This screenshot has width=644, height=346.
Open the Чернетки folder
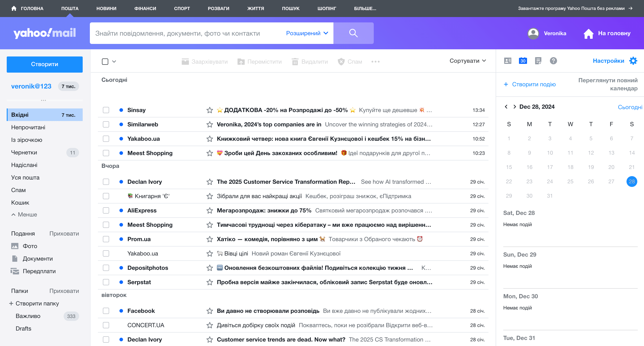pyautogui.click(x=45, y=153)
